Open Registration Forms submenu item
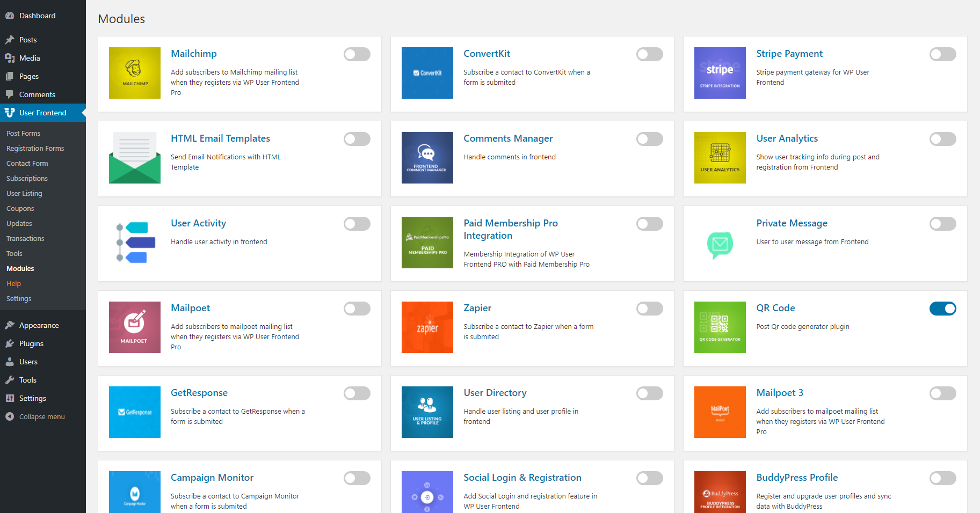Viewport: 980px width, 513px height. [x=35, y=148]
